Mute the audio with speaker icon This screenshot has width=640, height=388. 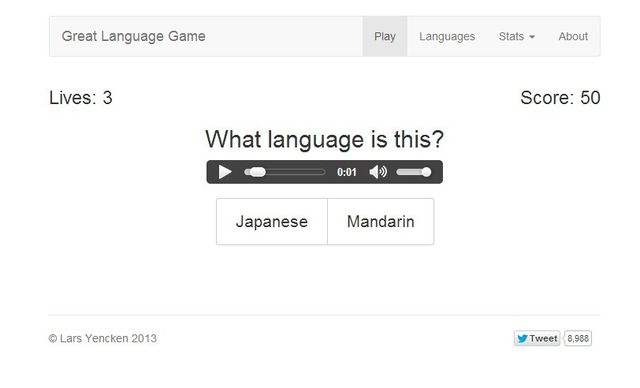point(378,172)
